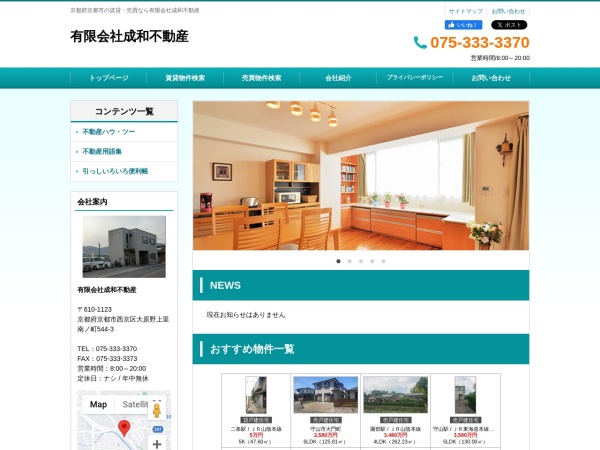The image size is (600, 450).
Task: Click the phone number 075-333-3370 in header
Action: coord(480,42)
